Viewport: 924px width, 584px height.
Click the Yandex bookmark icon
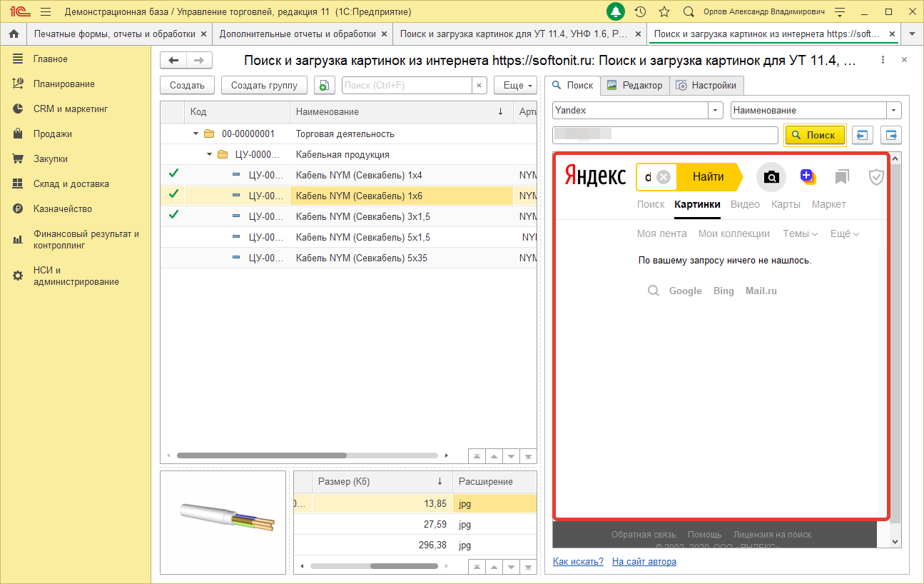(842, 176)
